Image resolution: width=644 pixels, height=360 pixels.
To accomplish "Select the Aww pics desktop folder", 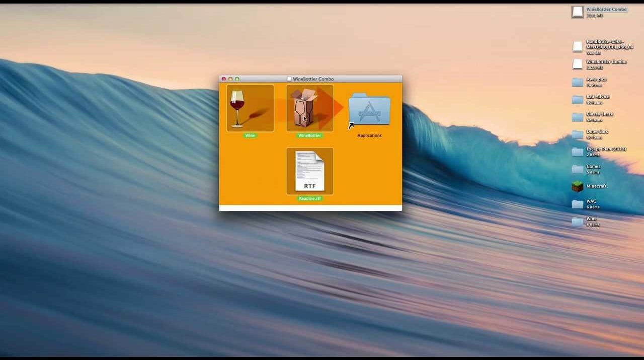I will click(x=578, y=82).
